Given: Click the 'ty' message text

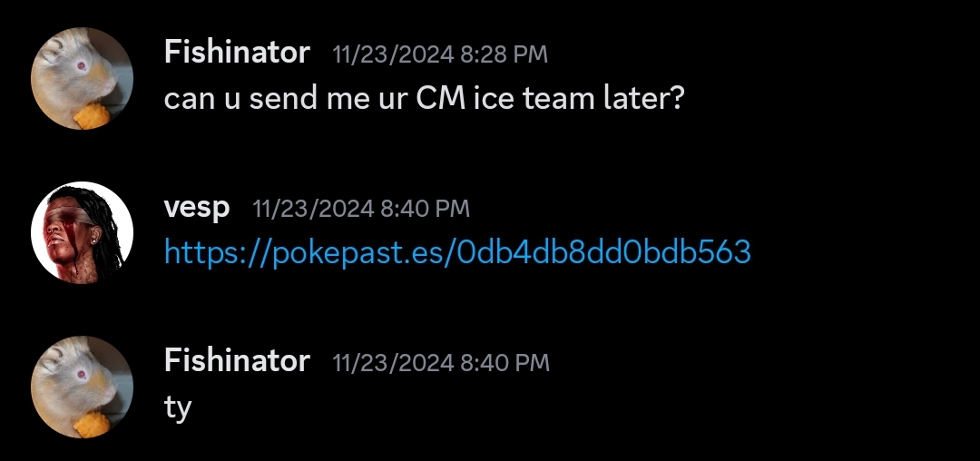Looking at the screenshot, I should [178, 407].
